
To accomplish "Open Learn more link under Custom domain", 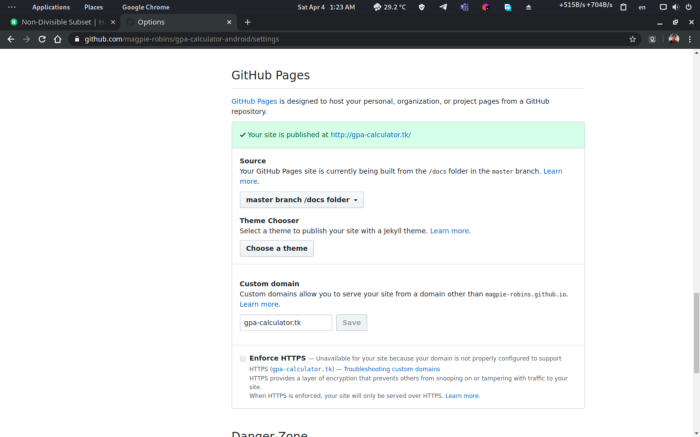I will 259,304.
